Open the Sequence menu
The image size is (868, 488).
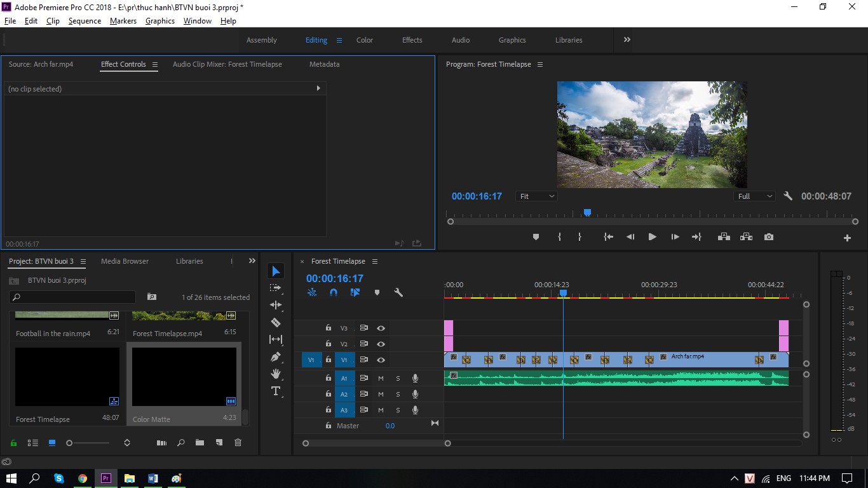click(x=85, y=21)
